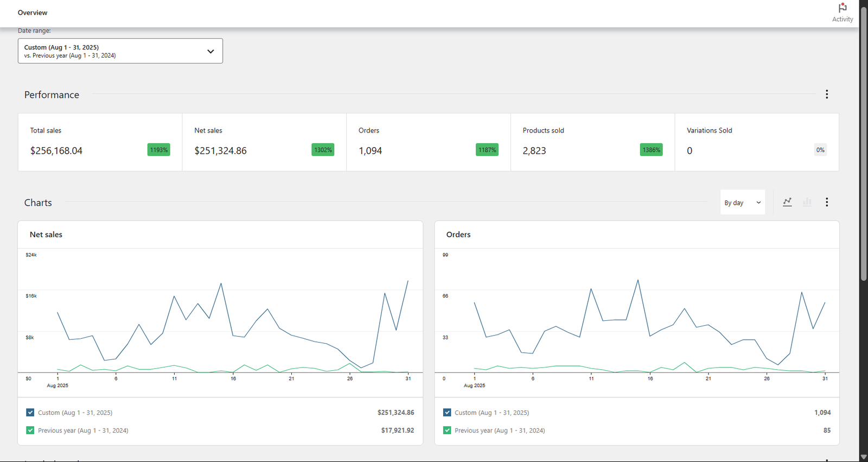This screenshot has height=462, width=868.
Task: Uncheck Previous year checkbox in Net sales chart
Action: pos(30,431)
